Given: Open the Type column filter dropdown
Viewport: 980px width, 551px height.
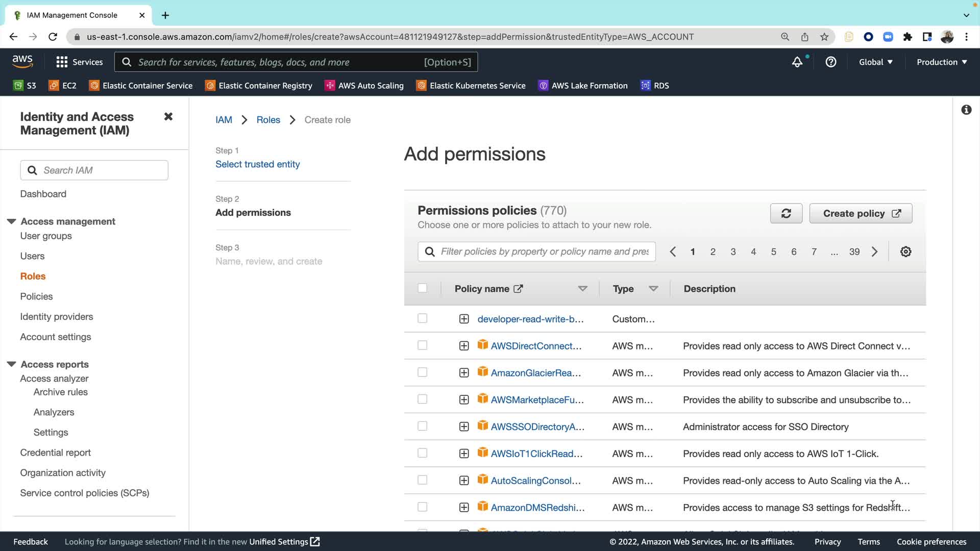Looking at the screenshot, I should pyautogui.click(x=653, y=289).
